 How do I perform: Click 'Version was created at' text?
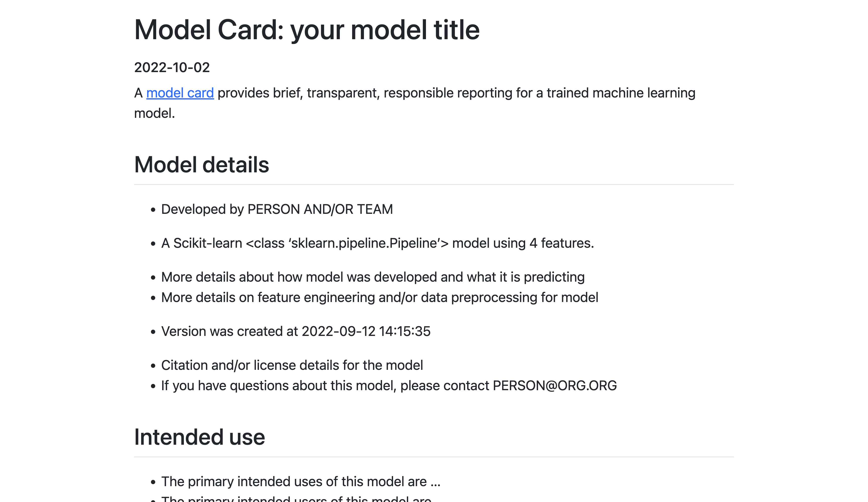pos(229,331)
